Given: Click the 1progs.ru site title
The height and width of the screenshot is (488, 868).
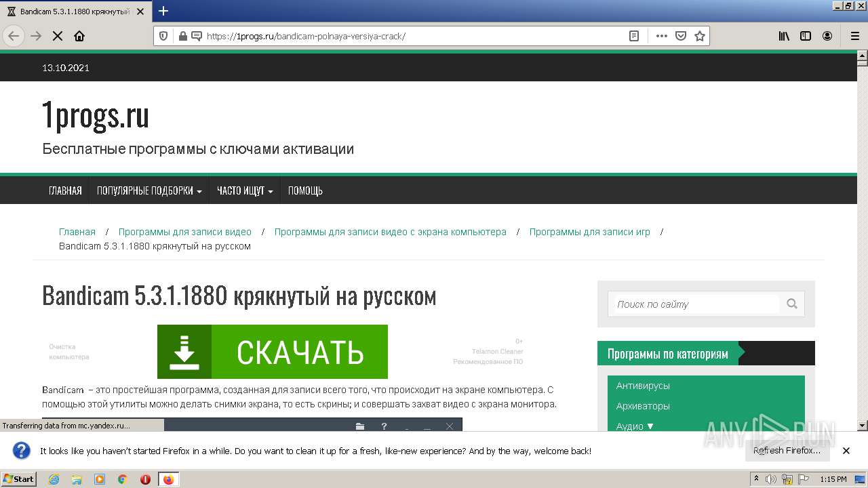Looking at the screenshot, I should [96, 115].
